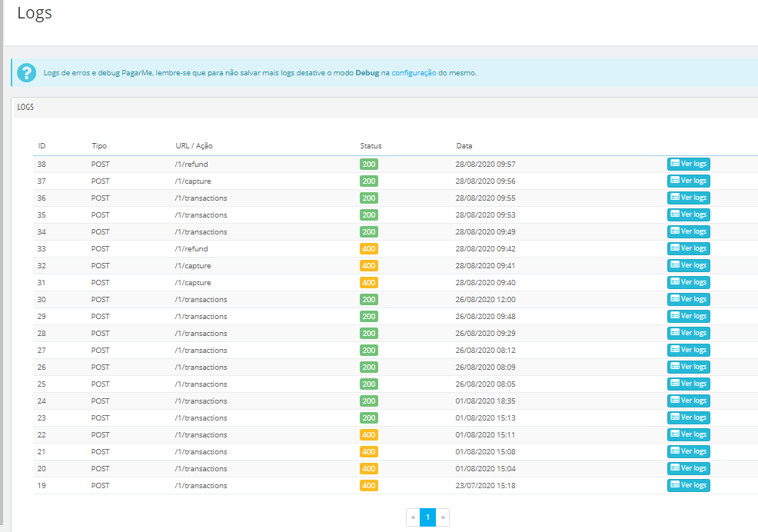758x532 pixels.
Task: Click the URL / Ação column header
Action: (x=194, y=145)
